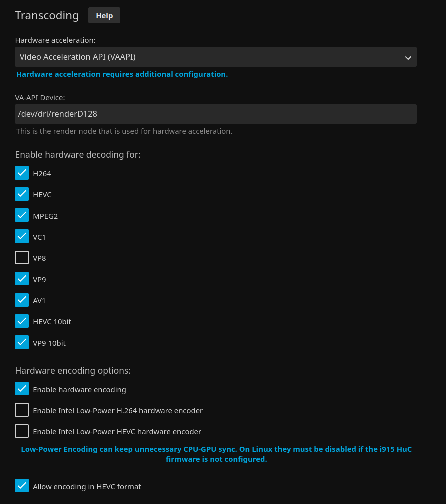446x504 pixels.
Task: Open 'Hardware acceleration requires additional configuration' link
Action: tap(122, 74)
